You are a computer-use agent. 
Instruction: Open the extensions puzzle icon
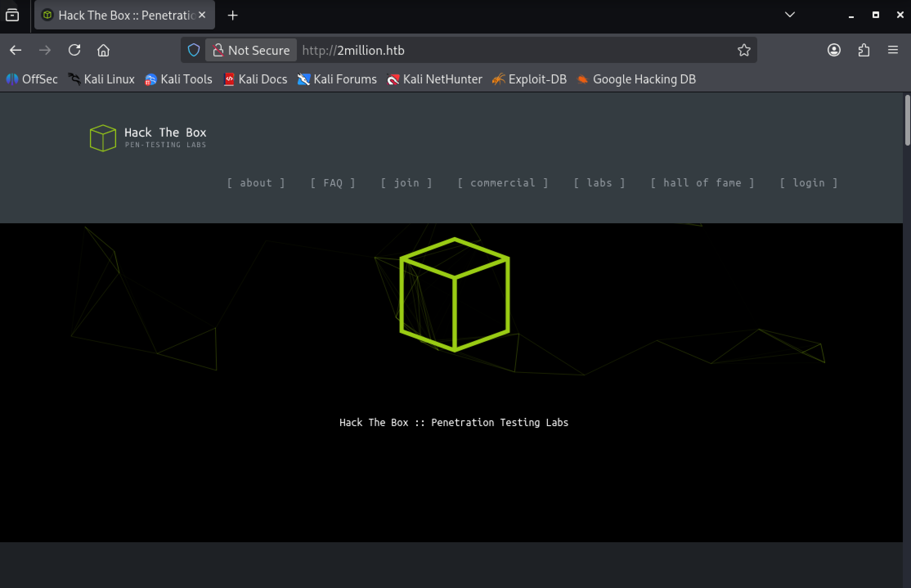pos(864,50)
